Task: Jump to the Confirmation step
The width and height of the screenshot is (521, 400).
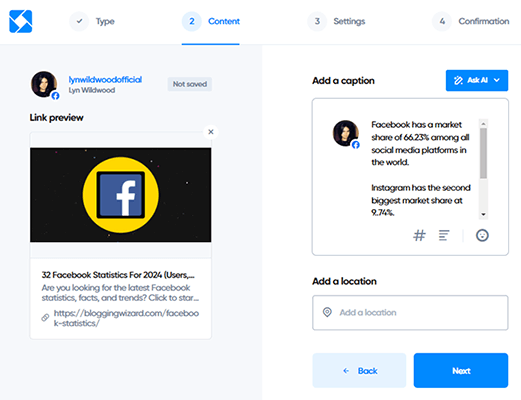Action: point(470,21)
